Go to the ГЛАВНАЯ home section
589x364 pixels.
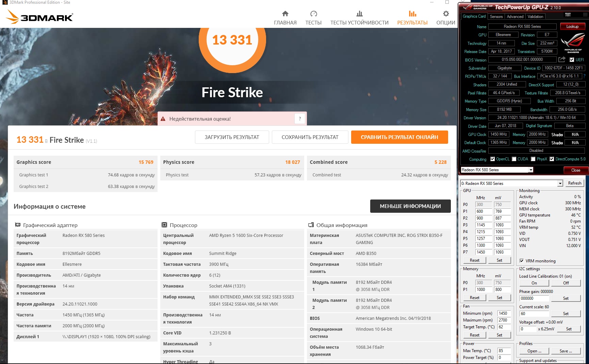pyautogui.click(x=285, y=18)
